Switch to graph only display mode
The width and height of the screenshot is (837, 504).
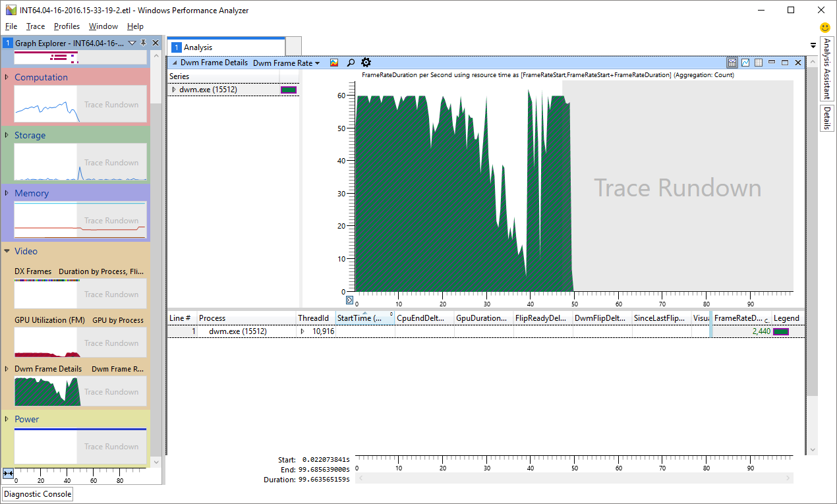tap(745, 63)
